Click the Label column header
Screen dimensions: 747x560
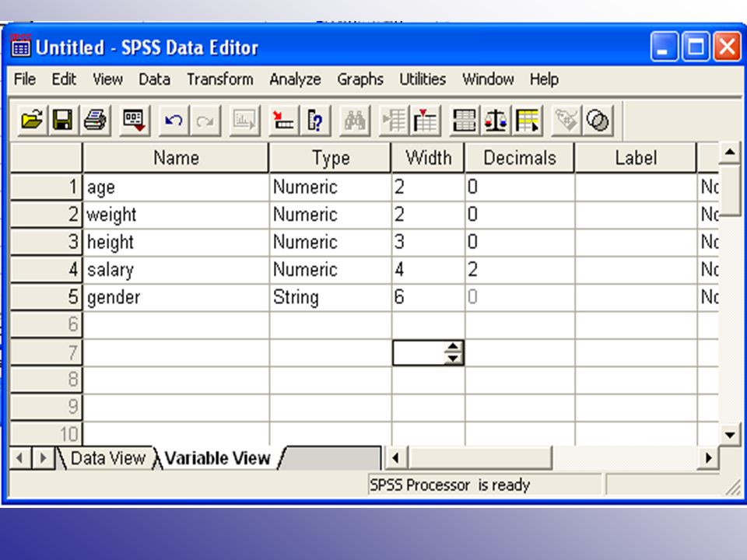(x=636, y=158)
